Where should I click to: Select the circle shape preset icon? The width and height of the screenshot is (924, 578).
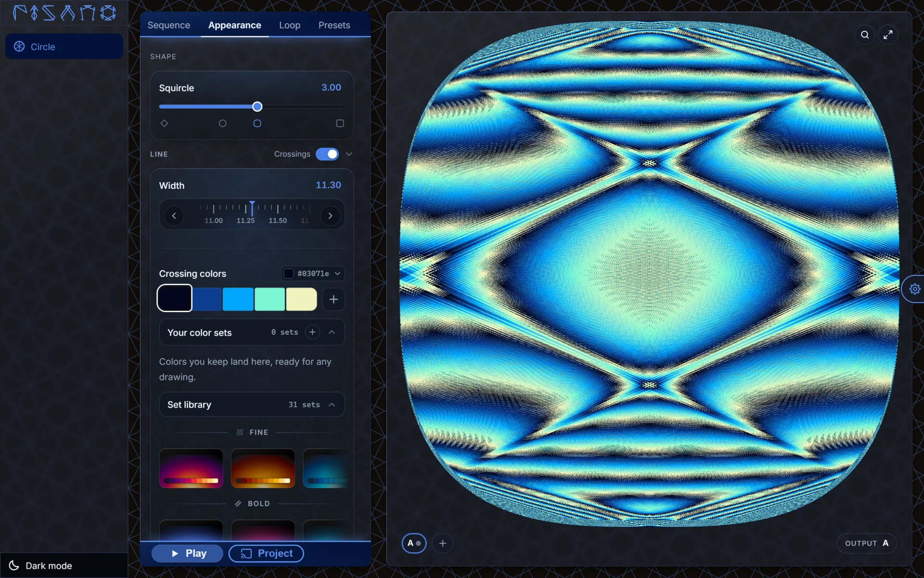222,123
